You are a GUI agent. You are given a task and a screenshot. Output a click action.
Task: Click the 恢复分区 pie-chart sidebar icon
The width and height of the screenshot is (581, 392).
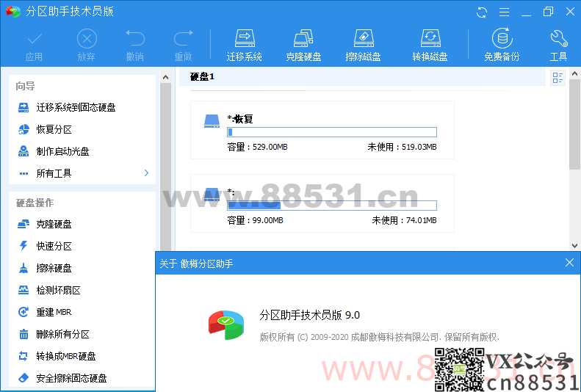click(x=24, y=129)
